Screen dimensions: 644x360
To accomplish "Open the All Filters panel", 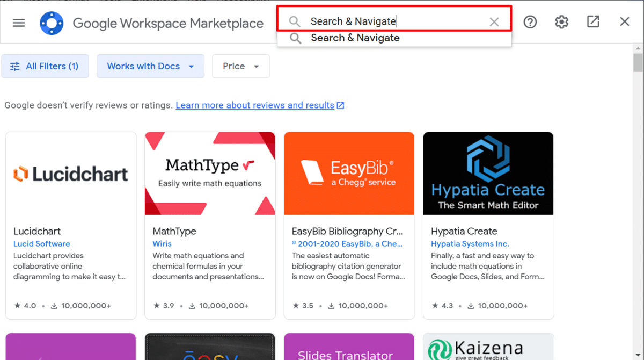I will 45,66.
